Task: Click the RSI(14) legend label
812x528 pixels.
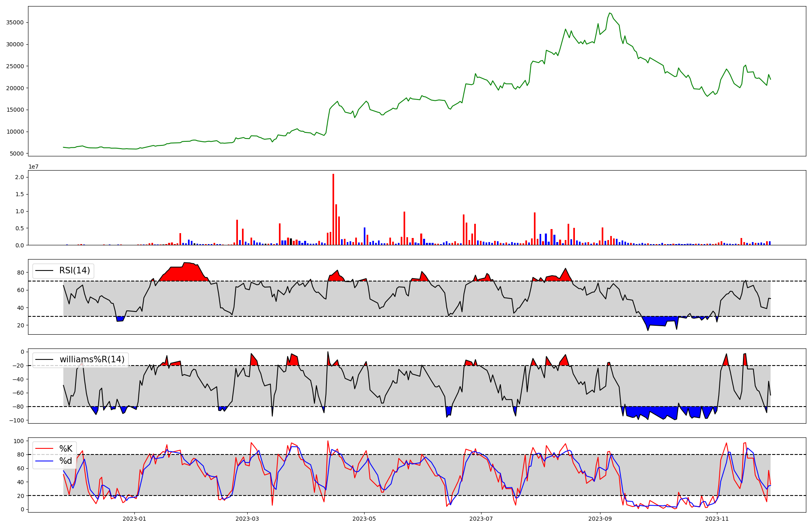Action: [x=75, y=270]
